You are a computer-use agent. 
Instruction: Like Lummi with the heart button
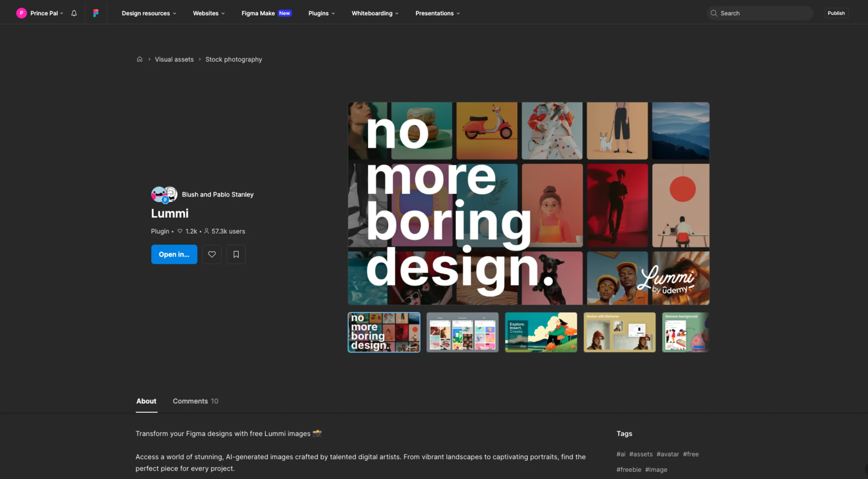click(212, 254)
